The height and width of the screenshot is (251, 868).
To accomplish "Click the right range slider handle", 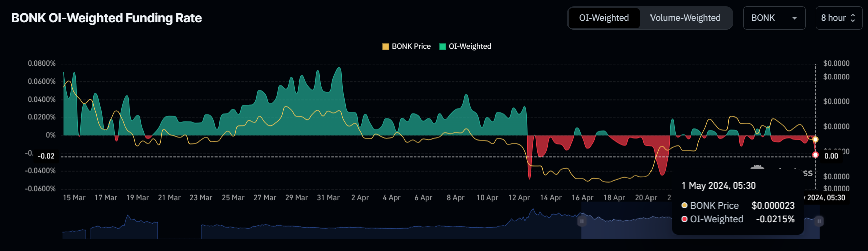I will (x=819, y=221).
